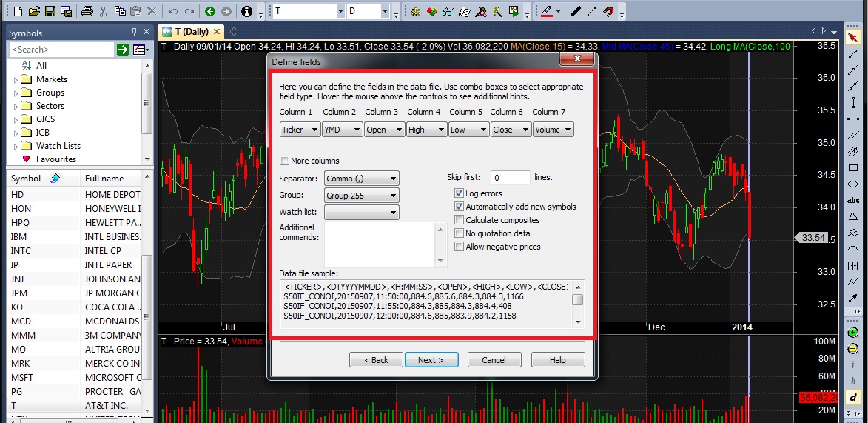
Task: Enable the Allow negative prices checkbox
Action: pyautogui.click(x=459, y=247)
